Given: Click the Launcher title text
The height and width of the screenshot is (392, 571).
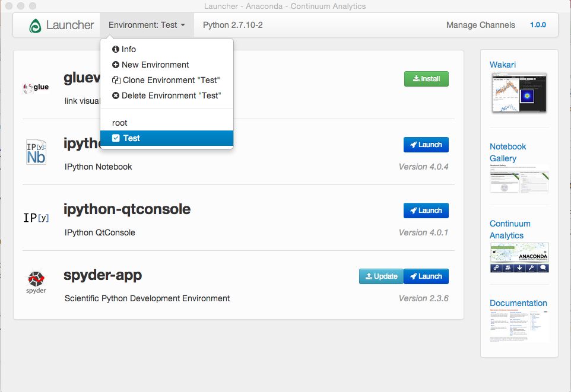Looking at the screenshot, I should (x=70, y=25).
